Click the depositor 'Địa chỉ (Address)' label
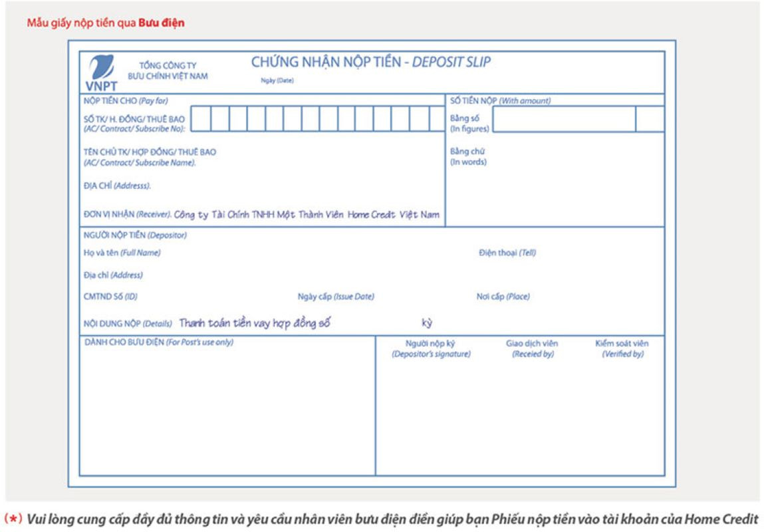764x532 pixels. (113, 275)
